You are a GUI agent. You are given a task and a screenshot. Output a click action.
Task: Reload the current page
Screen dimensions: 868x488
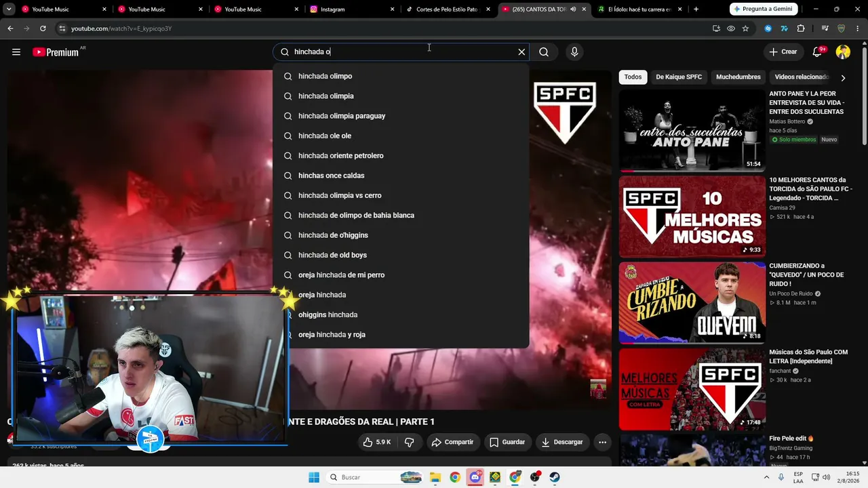[43, 28]
